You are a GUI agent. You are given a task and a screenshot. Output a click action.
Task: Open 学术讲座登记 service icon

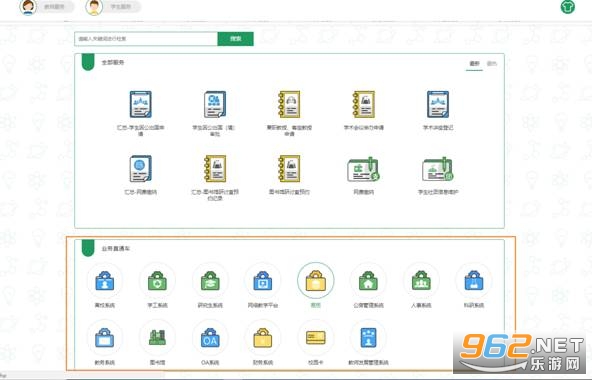[x=438, y=105]
